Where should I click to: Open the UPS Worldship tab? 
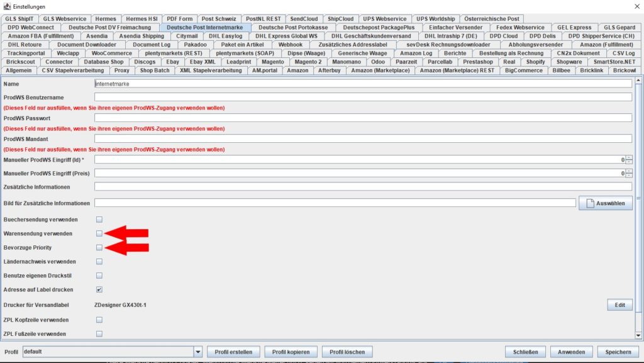pos(436,19)
